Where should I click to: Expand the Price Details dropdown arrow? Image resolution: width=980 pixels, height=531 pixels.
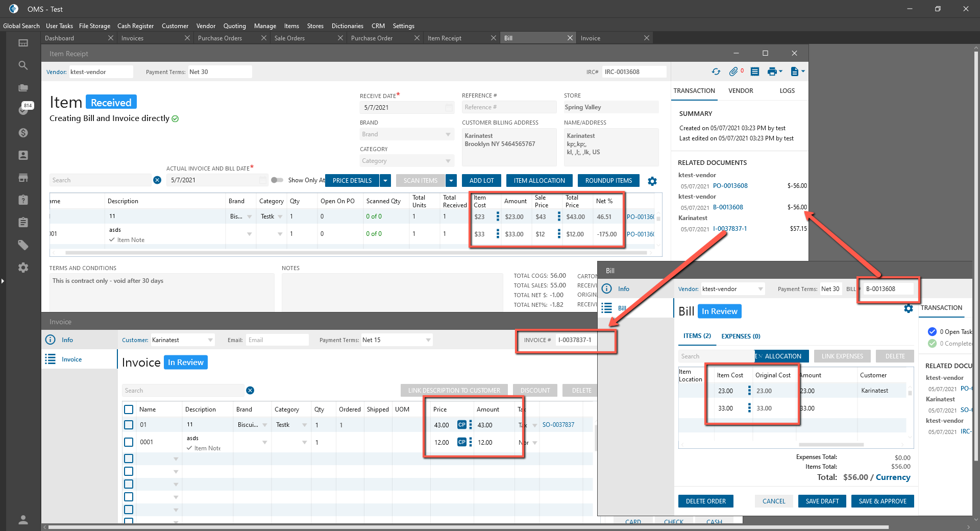tap(386, 181)
